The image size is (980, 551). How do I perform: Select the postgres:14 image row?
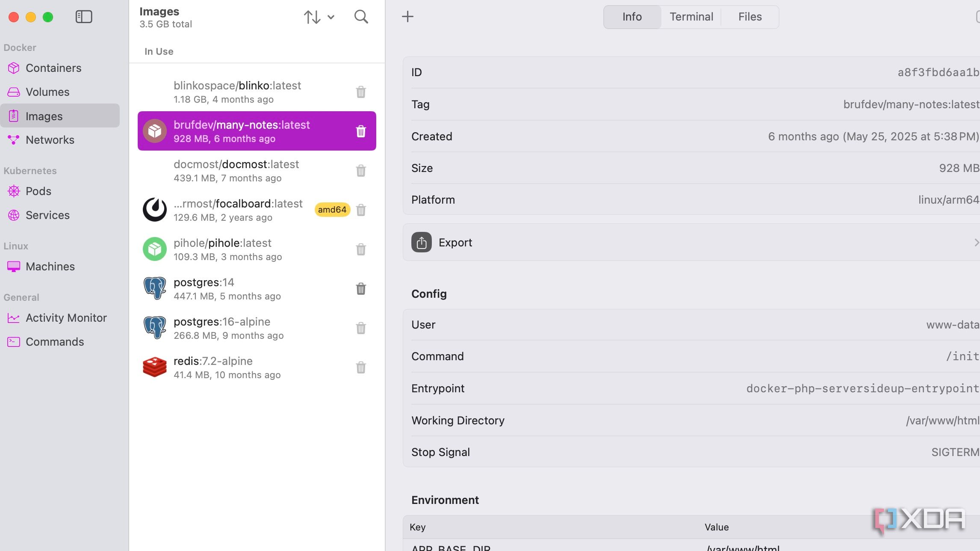click(257, 289)
